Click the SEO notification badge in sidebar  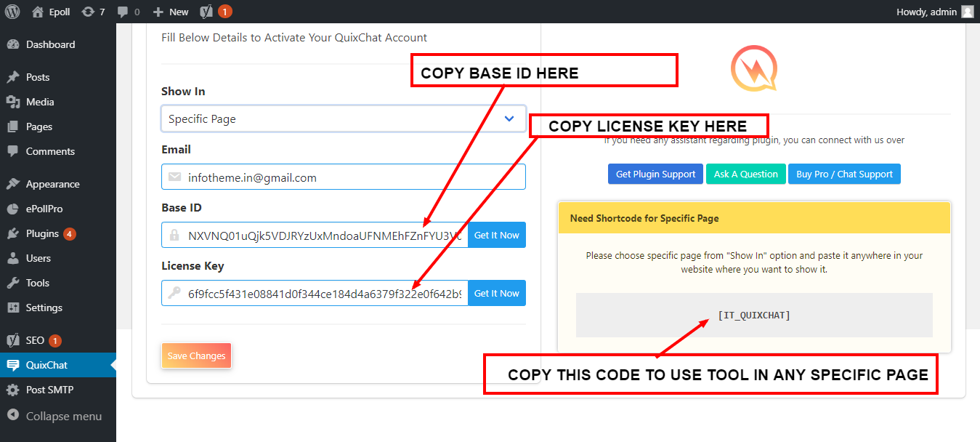[55, 340]
